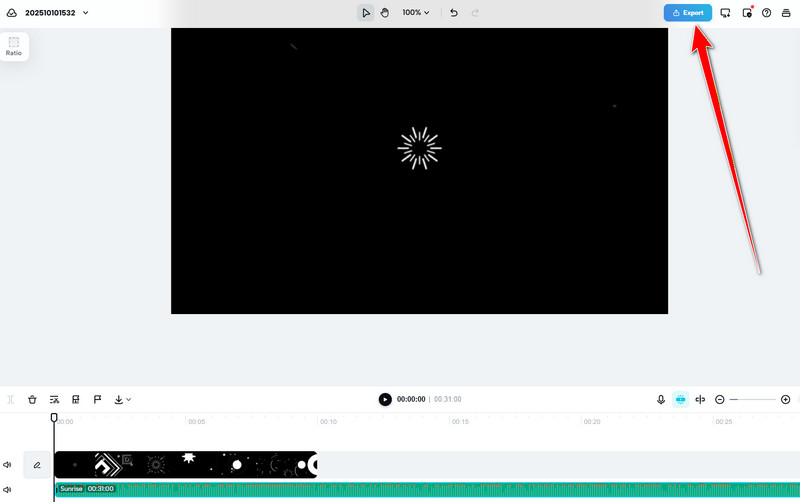This screenshot has height=502, width=800.
Task: Open the 100% zoom level dropdown
Action: [x=416, y=13]
